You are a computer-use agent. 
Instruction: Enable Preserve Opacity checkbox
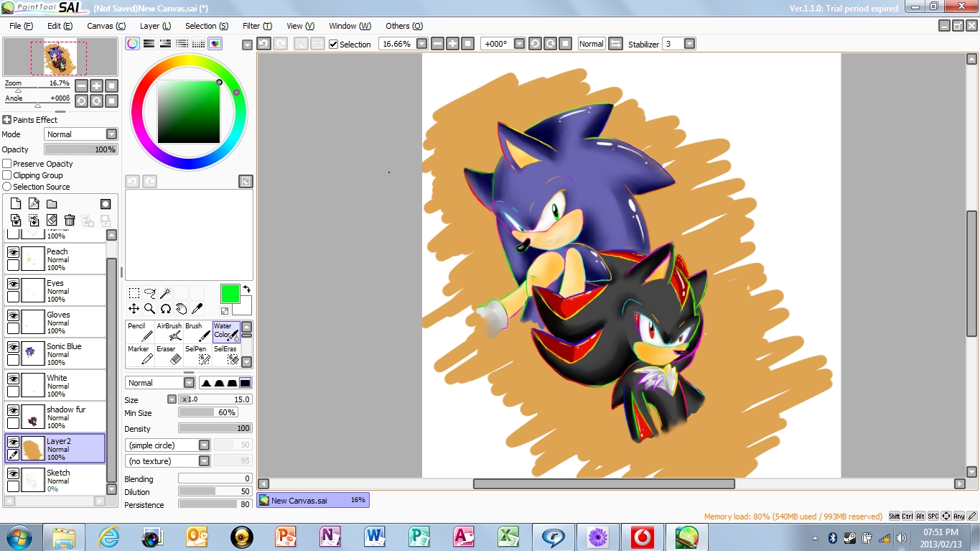pos(7,164)
